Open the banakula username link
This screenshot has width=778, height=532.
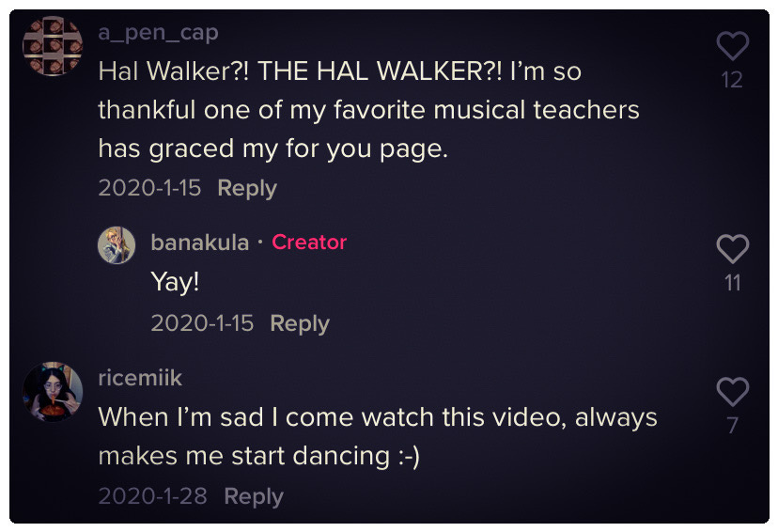pos(199,243)
